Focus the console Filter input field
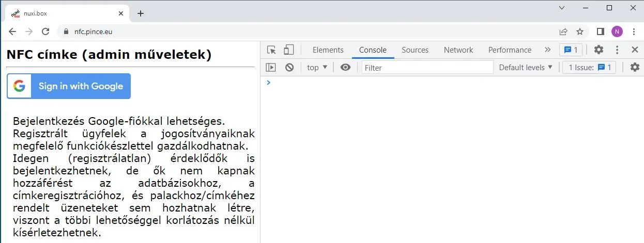The height and width of the screenshot is (243, 644). coord(427,67)
